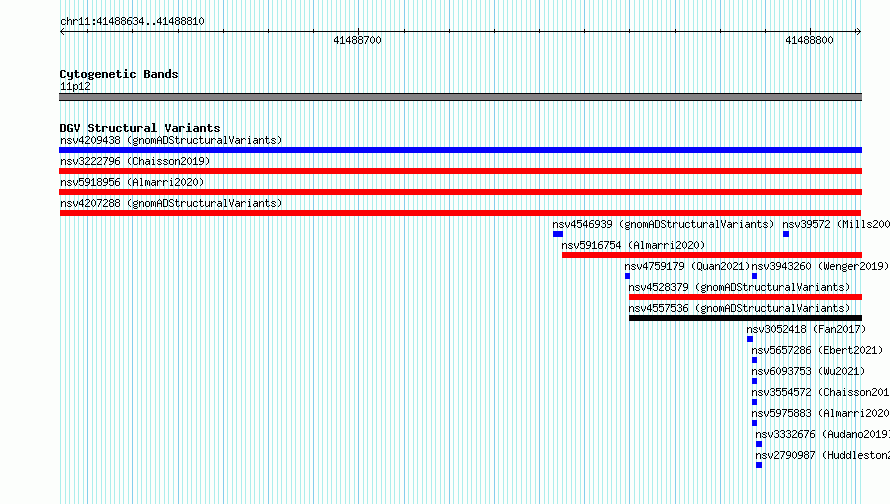Click the nsv3222796 (Chaisson2019) label
890x504 pixels.
point(135,161)
